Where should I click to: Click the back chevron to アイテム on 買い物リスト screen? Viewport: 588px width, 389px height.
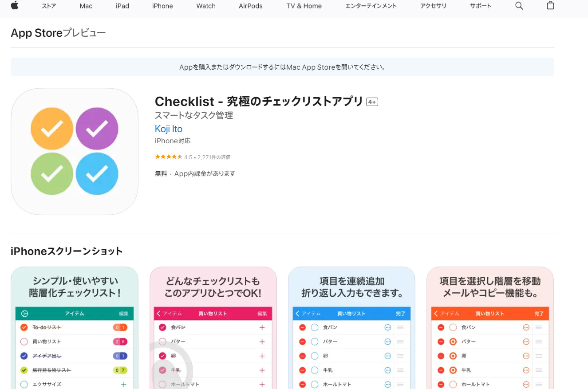[x=159, y=314]
